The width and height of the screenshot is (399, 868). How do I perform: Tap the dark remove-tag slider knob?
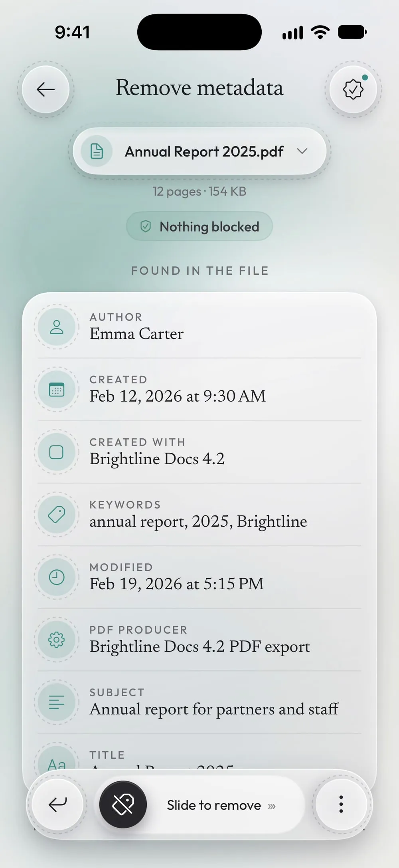click(123, 805)
